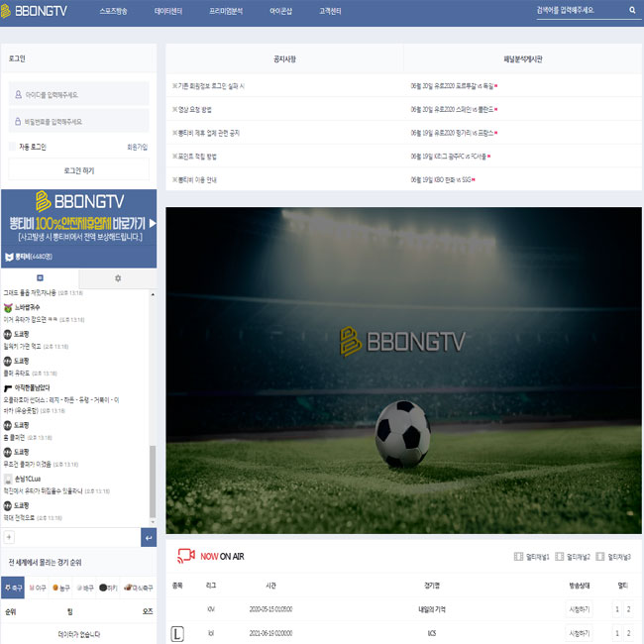Switch to the 패널분석게시판 tab
The width and height of the screenshot is (644, 644).
[523, 59]
